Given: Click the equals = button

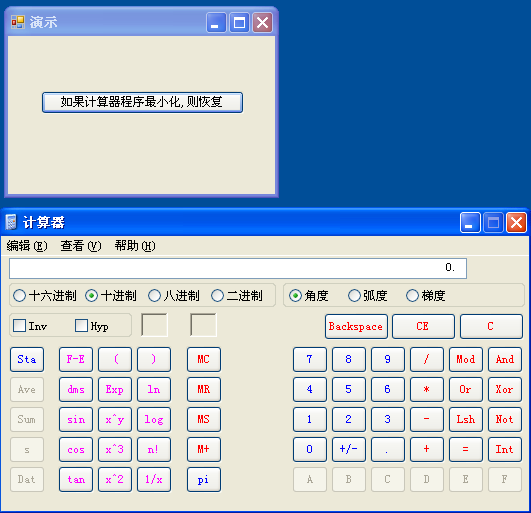Looking at the screenshot, I should tap(466, 449).
